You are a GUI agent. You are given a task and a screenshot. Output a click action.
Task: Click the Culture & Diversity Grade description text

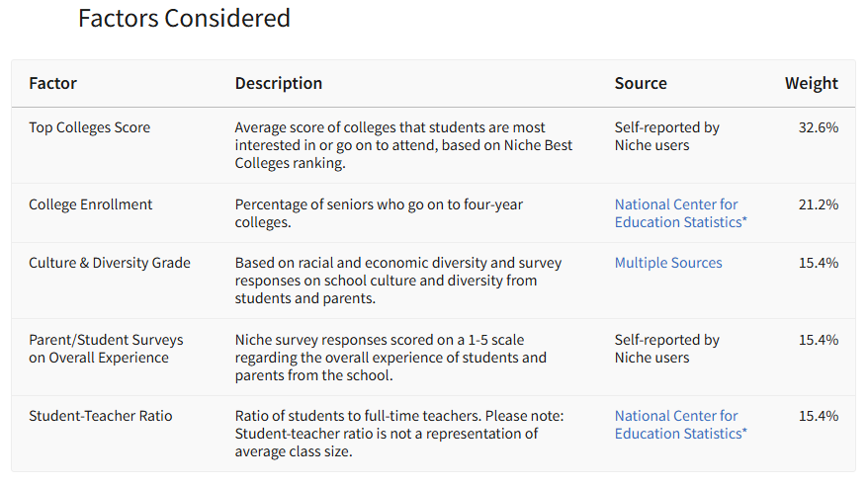click(x=397, y=281)
